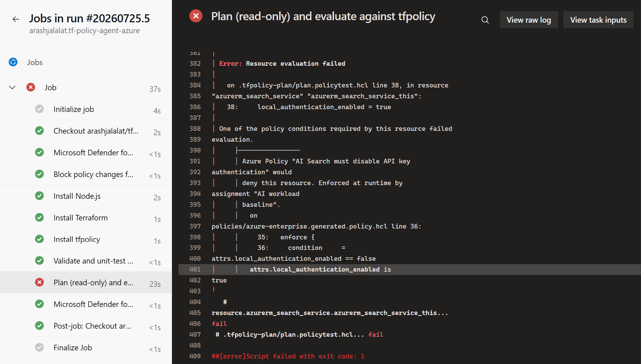Open the View raw log button

[x=529, y=20]
